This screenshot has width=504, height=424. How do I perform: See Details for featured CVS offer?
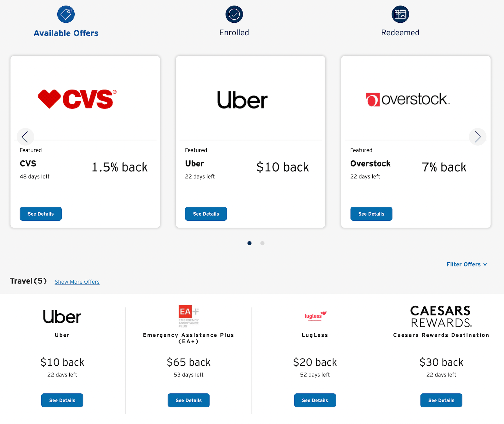[41, 214]
